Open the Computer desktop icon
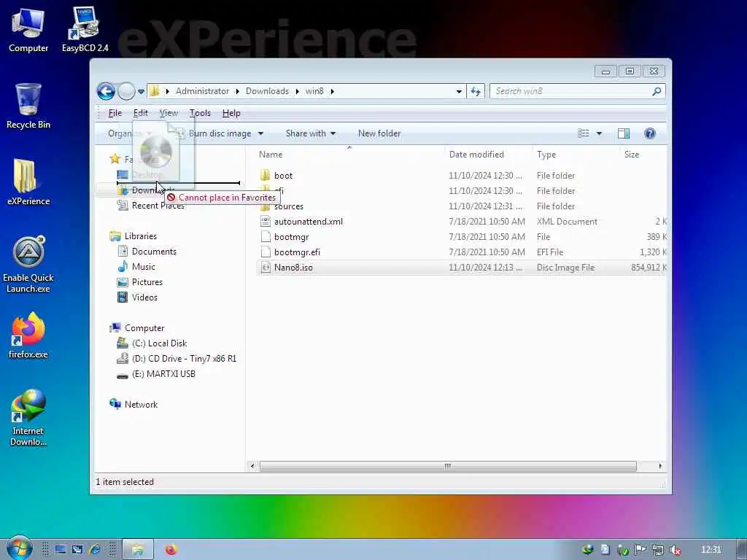This screenshot has height=560, width=747. (28, 30)
